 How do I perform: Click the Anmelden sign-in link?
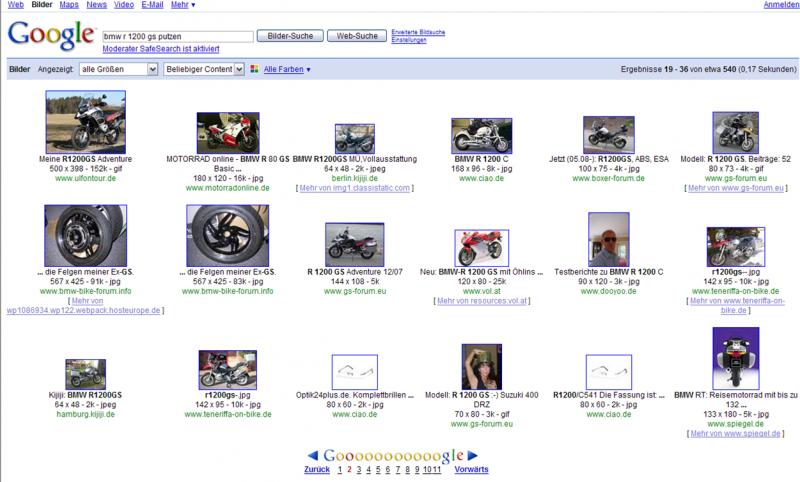click(780, 5)
